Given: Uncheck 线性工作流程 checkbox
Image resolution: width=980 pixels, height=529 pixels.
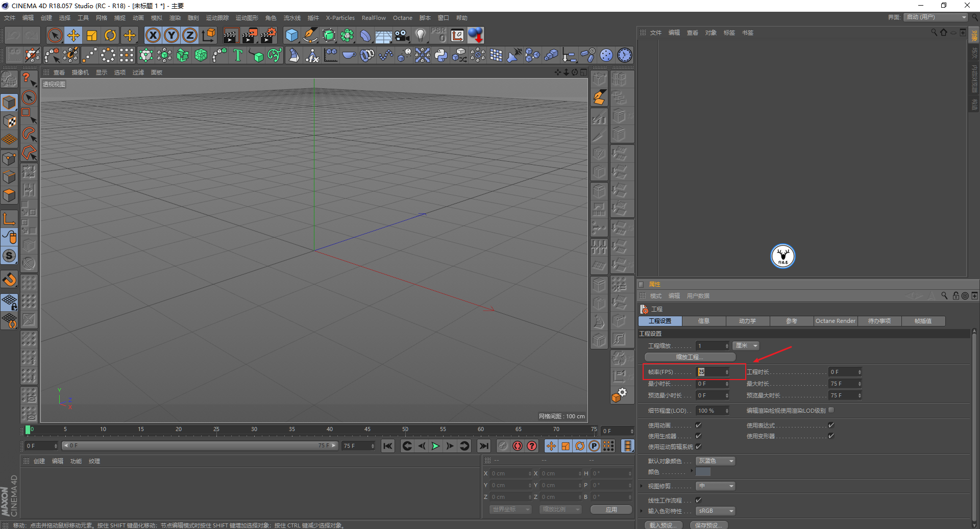Looking at the screenshot, I should point(698,500).
